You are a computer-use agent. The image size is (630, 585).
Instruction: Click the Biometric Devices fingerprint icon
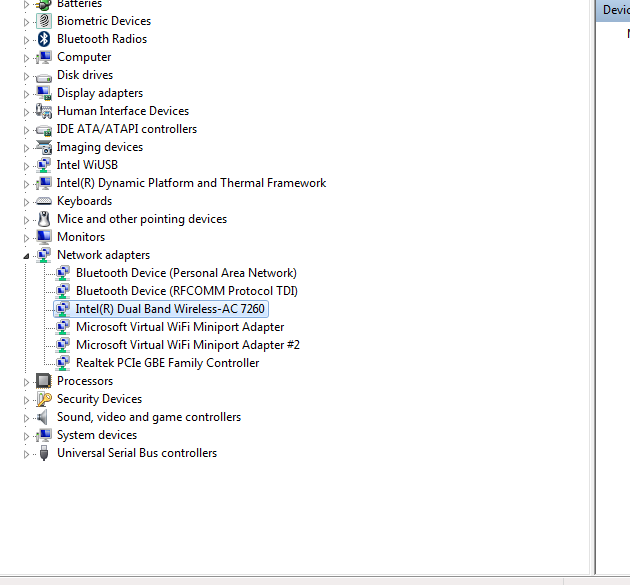(44, 21)
